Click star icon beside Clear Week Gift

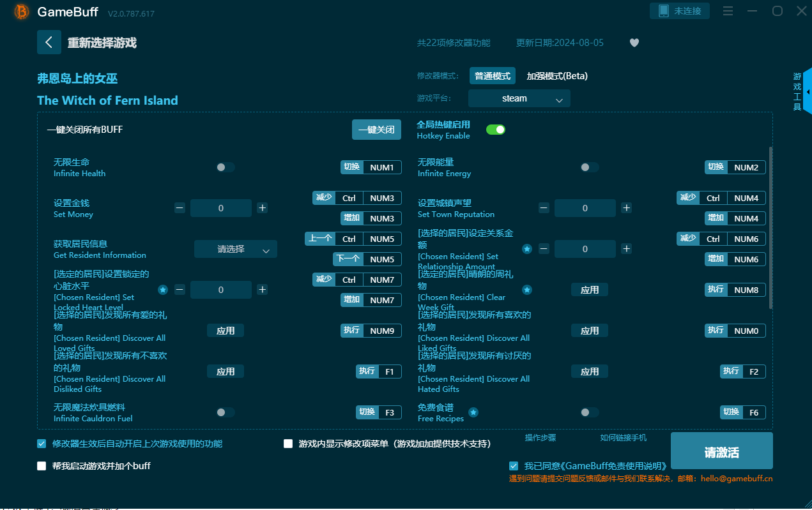coord(527,290)
